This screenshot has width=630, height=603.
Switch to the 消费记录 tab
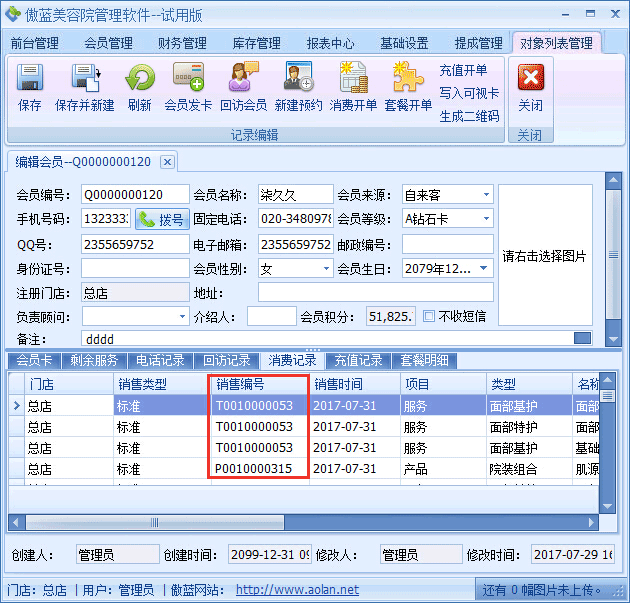point(292,360)
